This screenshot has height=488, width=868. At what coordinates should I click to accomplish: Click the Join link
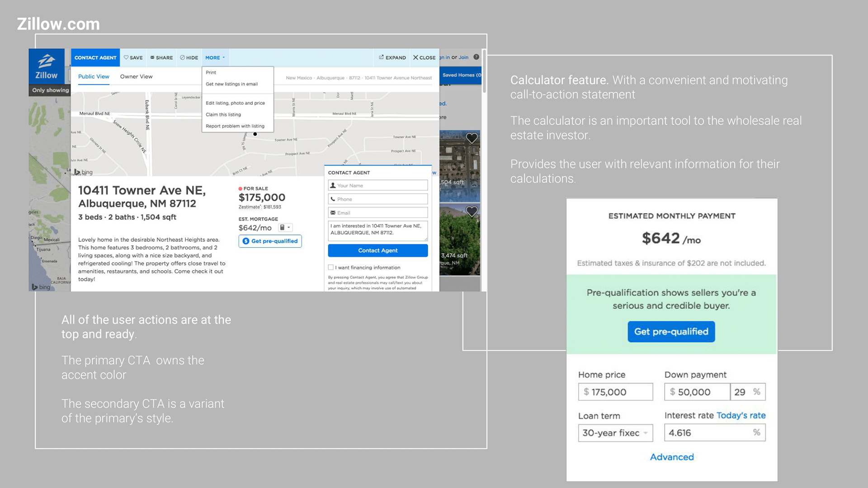[463, 57]
